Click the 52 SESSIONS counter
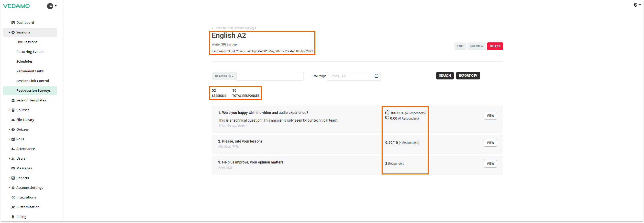 219,93
